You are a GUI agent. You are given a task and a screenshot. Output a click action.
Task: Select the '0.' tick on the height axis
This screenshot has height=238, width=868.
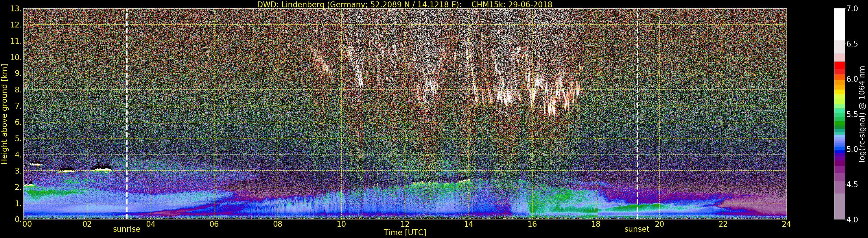(x=18, y=219)
